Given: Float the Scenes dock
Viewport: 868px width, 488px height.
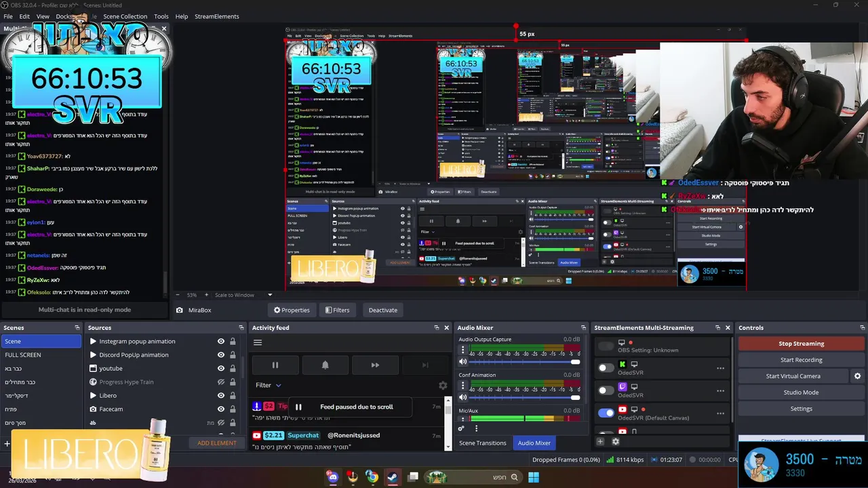Looking at the screenshot, I should click(77, 327).
